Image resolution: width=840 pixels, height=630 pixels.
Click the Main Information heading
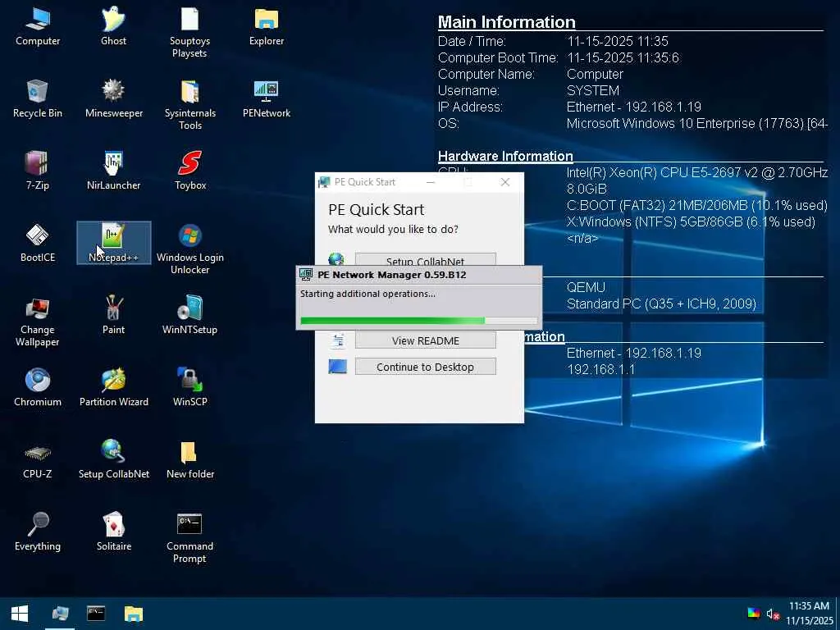pos(507,22)
